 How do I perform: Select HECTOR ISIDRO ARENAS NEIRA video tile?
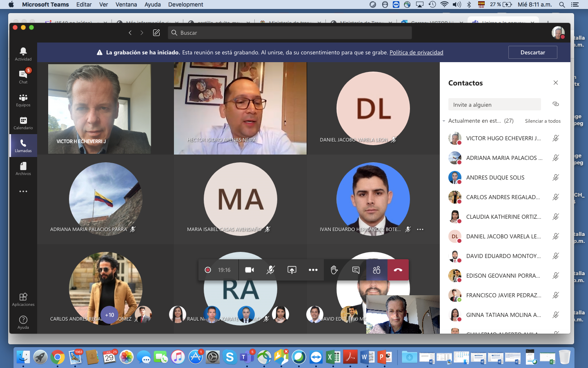point(240,108)
